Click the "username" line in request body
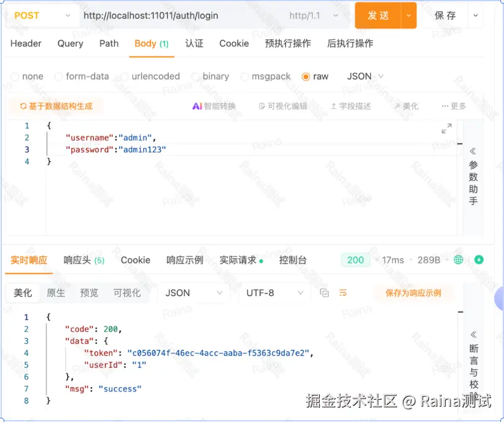This screenshot has width=504, height=422. [111, 138]
